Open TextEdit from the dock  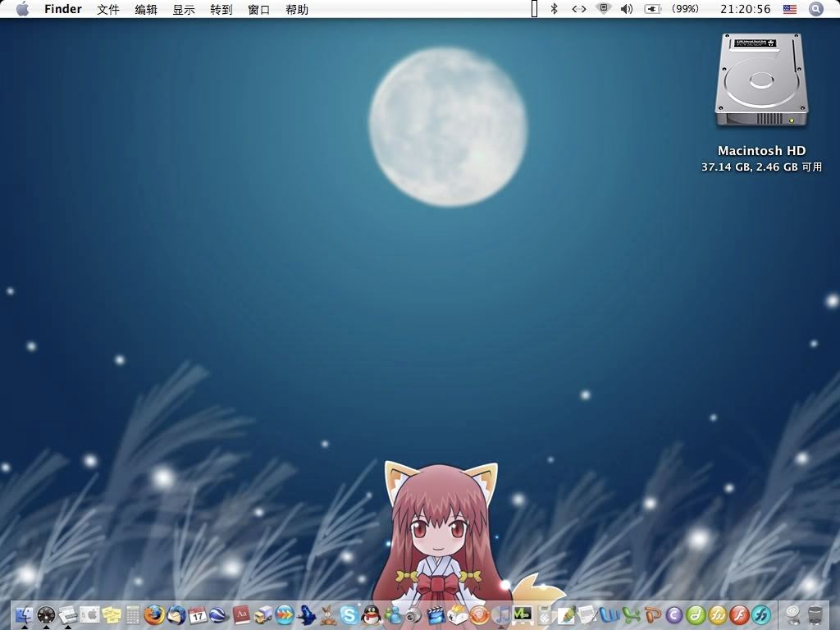click(x=587, y=614)
